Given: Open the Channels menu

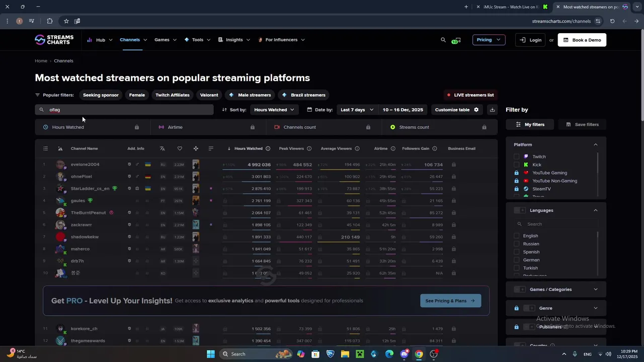Looking at the screenshot, I should (x=133, y=40).
